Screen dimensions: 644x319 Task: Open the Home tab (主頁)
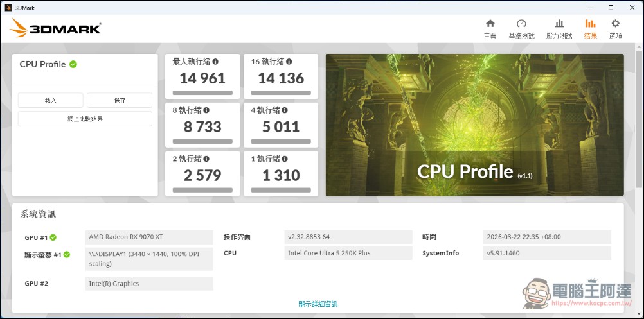[490, 29]
